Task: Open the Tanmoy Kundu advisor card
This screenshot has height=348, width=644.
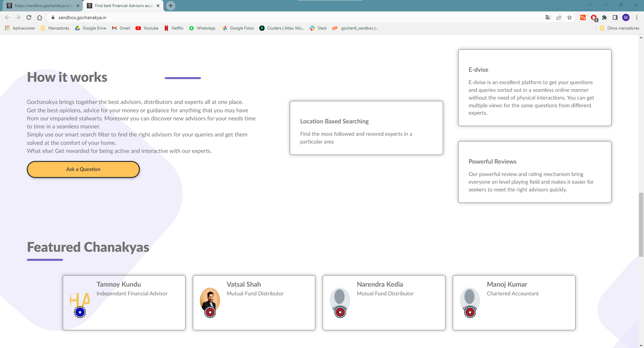Action: [x=124, y=303]
